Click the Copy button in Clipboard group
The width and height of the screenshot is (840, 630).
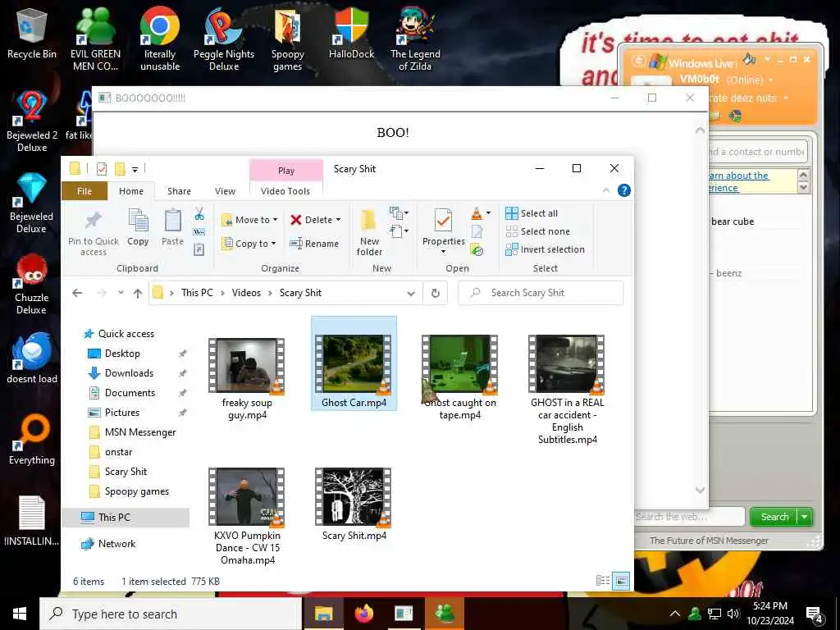coord(138,228)
